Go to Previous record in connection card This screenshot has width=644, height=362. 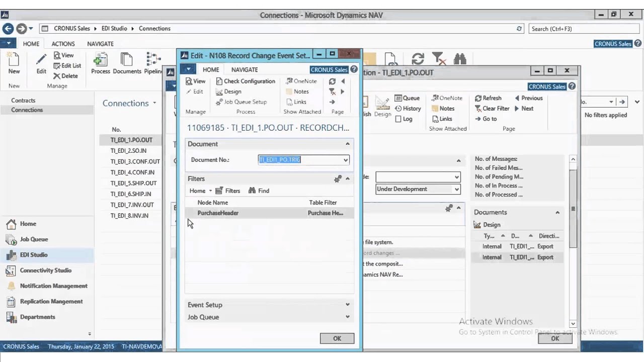(x=528, y=98)
